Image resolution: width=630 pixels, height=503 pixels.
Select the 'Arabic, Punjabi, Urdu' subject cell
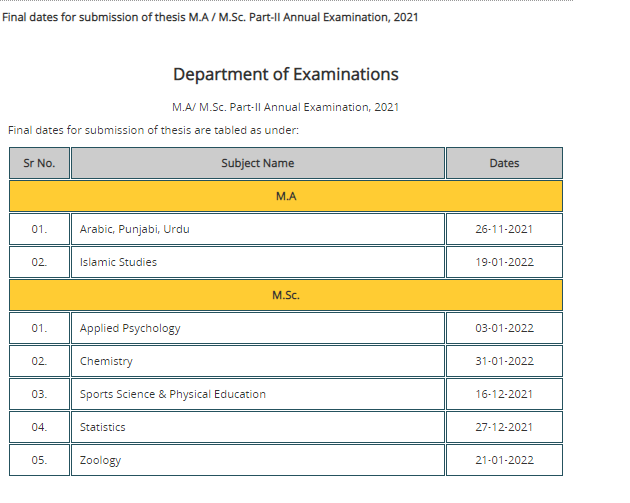258,229
